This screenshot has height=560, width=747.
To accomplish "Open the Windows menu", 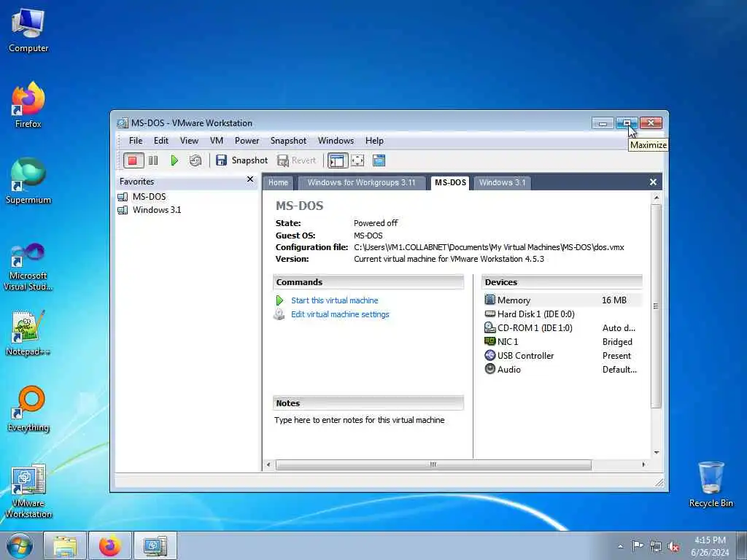I will pos(336,141).
